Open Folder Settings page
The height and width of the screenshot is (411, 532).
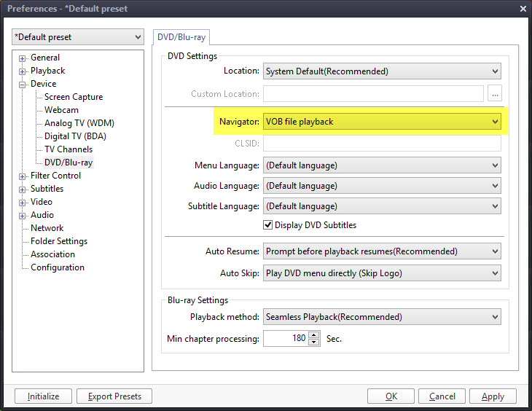pos(59,241)
